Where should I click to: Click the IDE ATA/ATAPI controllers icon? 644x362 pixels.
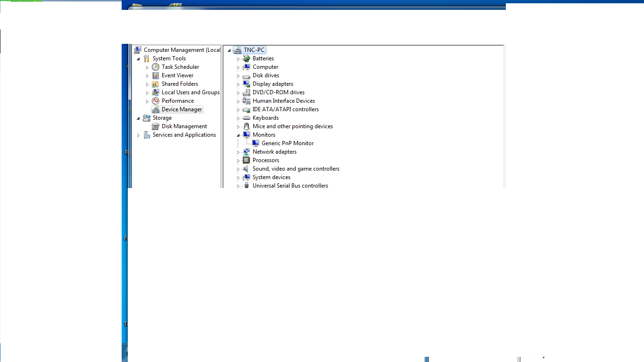(246, 109)
